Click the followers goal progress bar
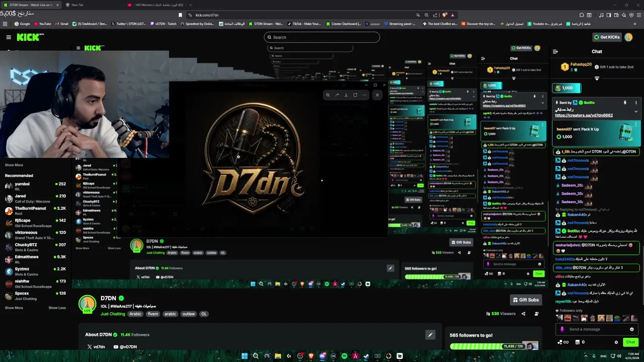 coord(494,346)
